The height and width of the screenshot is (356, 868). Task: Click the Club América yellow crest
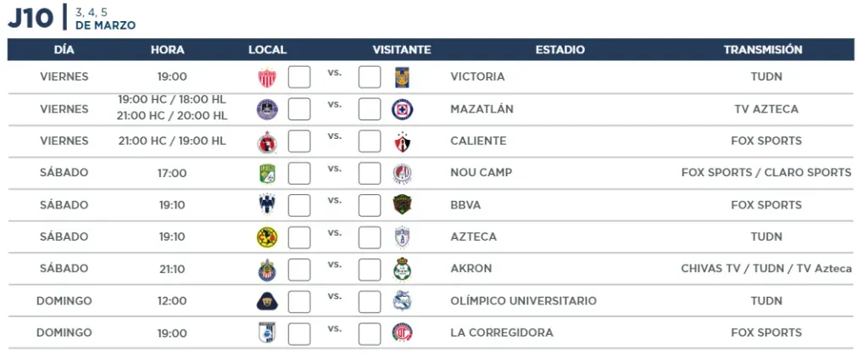(267, 237)
